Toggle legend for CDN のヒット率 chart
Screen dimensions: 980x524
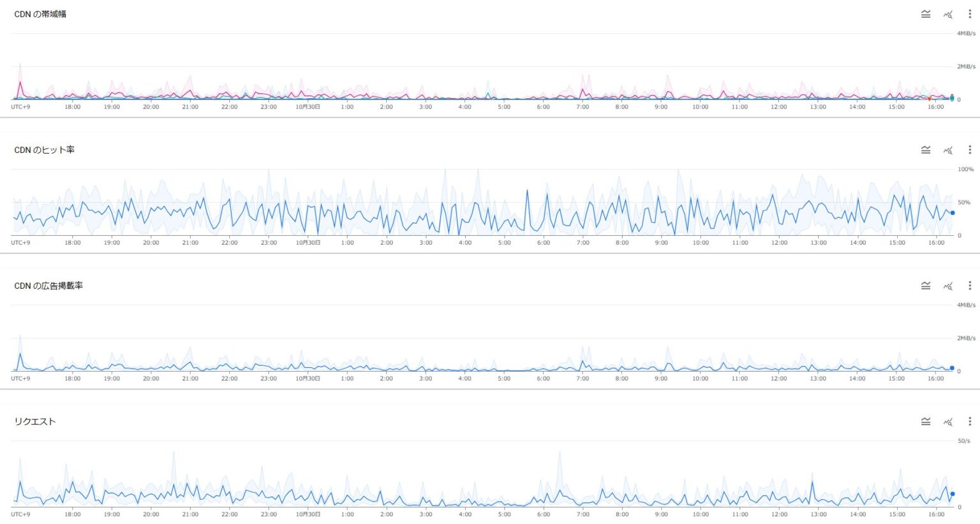pos(926,150)
